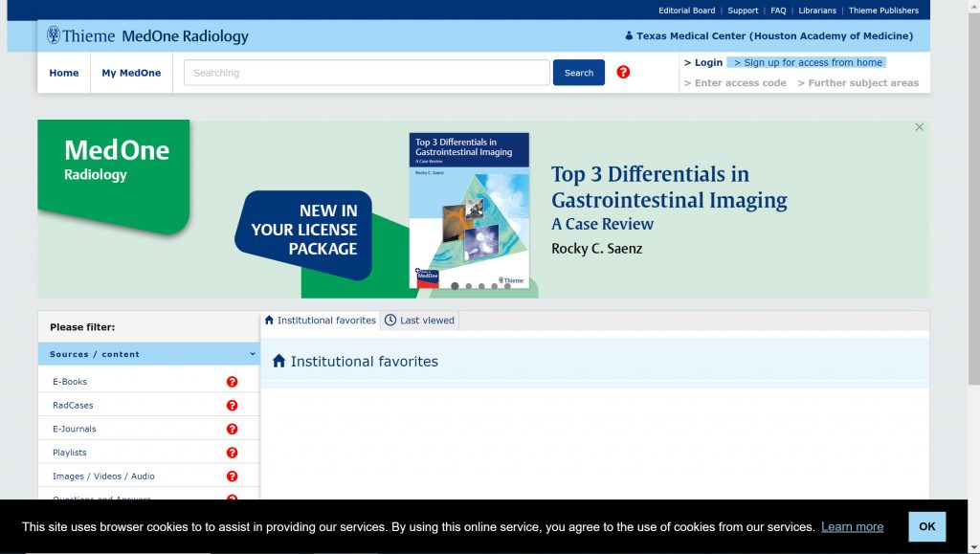980x554 pixels.
Task: Visit the Thieme Publishers link
Action: coord(883,11)
